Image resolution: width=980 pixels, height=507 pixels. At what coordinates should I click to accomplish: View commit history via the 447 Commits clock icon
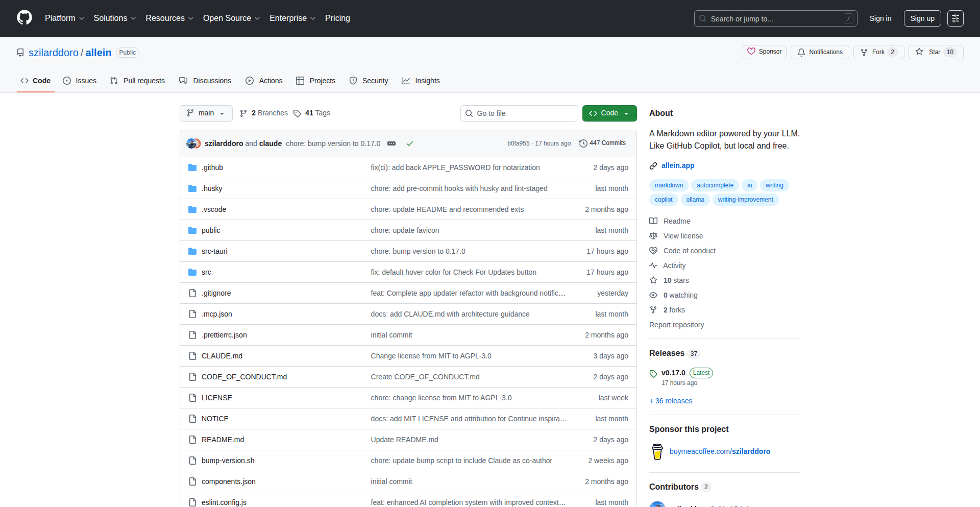[x=584, y=143]
